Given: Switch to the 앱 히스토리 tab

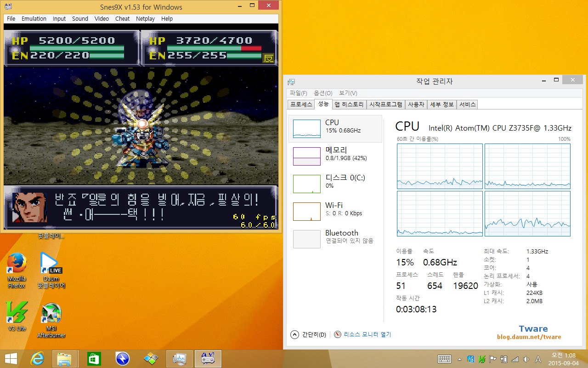Looking at the screenshot, I should (349, 104).
